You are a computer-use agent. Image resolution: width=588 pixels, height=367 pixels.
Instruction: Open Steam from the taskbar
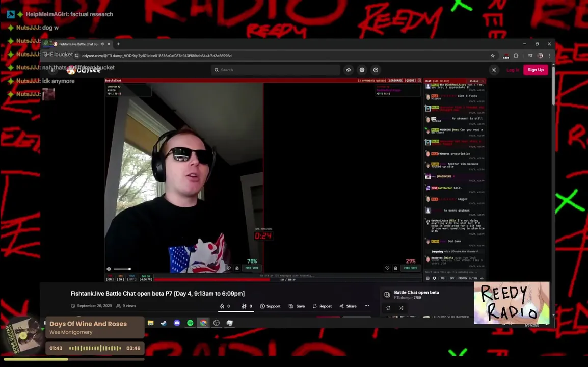pyautogui.click(x=164, y=323)
